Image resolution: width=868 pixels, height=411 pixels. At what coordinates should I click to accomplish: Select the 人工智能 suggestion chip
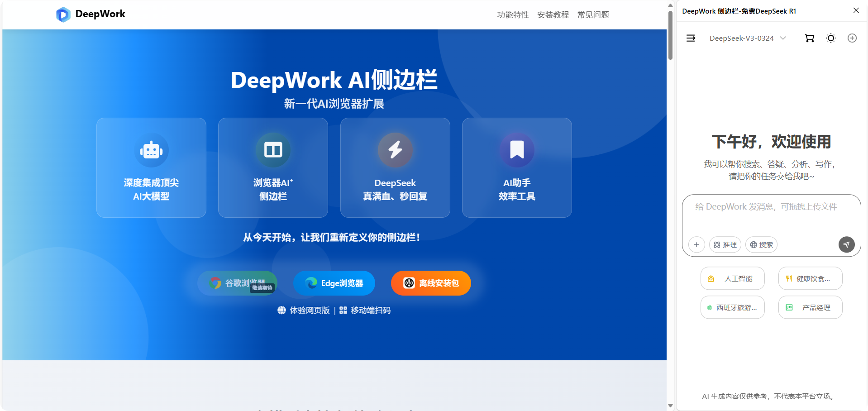732,278
